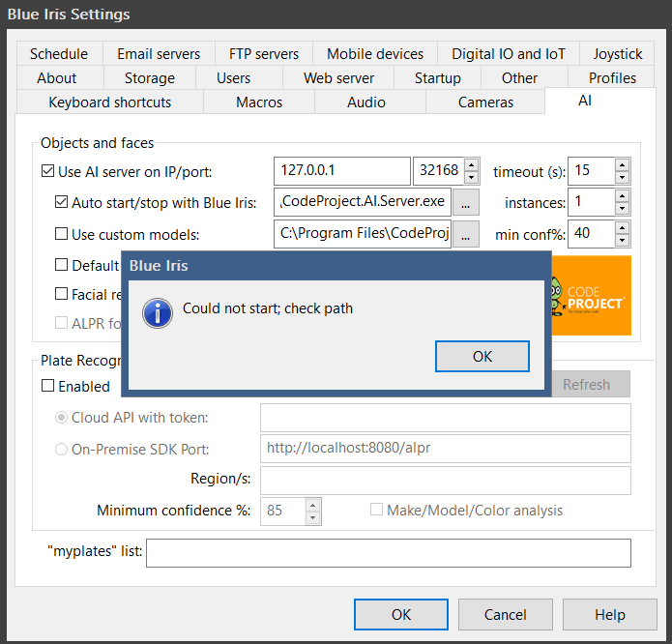Click the timeout value field
Image resolution: width=672 pixels, height=644 pixels.
591,171
